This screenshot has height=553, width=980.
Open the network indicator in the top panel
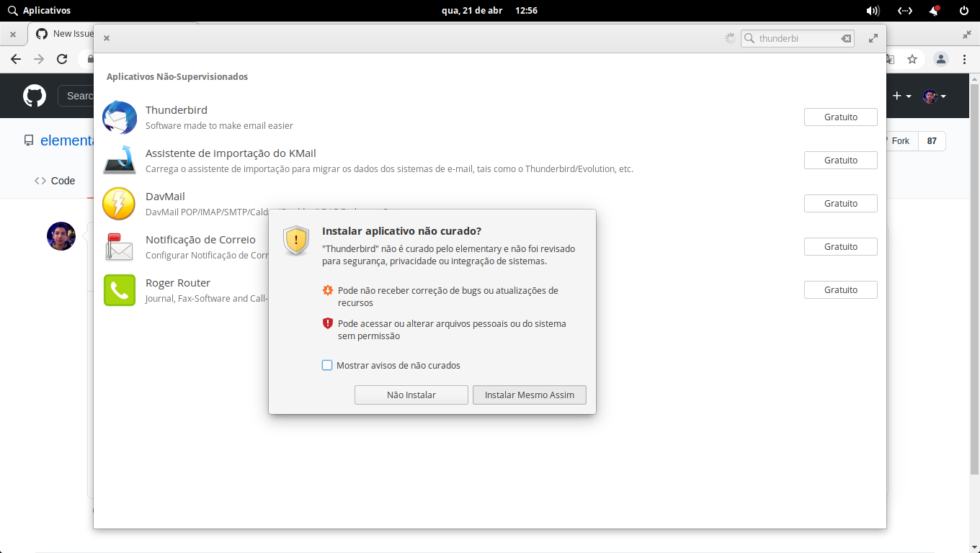coord(905,11)
